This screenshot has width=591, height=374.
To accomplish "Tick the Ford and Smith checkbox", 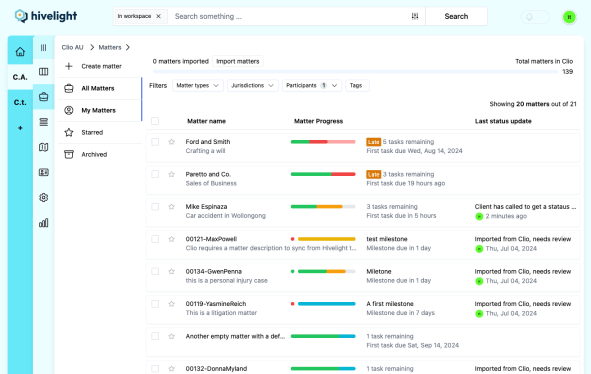I will coord(155,142).
